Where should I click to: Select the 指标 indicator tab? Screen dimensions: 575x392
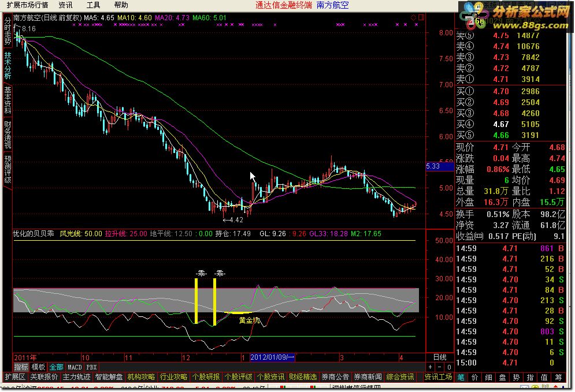pyautogui.click(x=21, y=367)
